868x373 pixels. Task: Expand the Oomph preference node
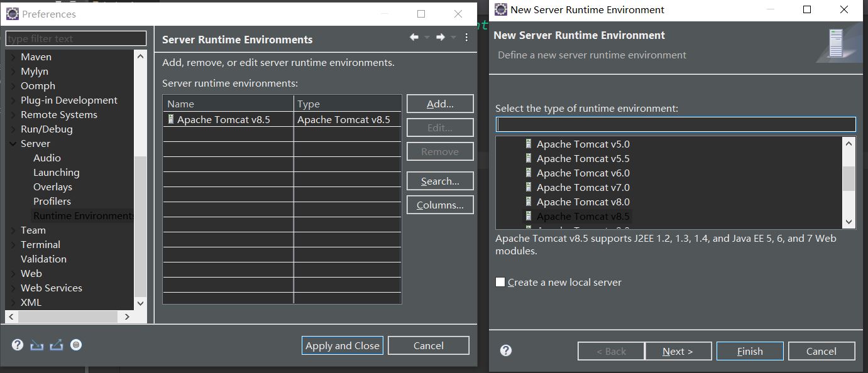click(14, 86)
